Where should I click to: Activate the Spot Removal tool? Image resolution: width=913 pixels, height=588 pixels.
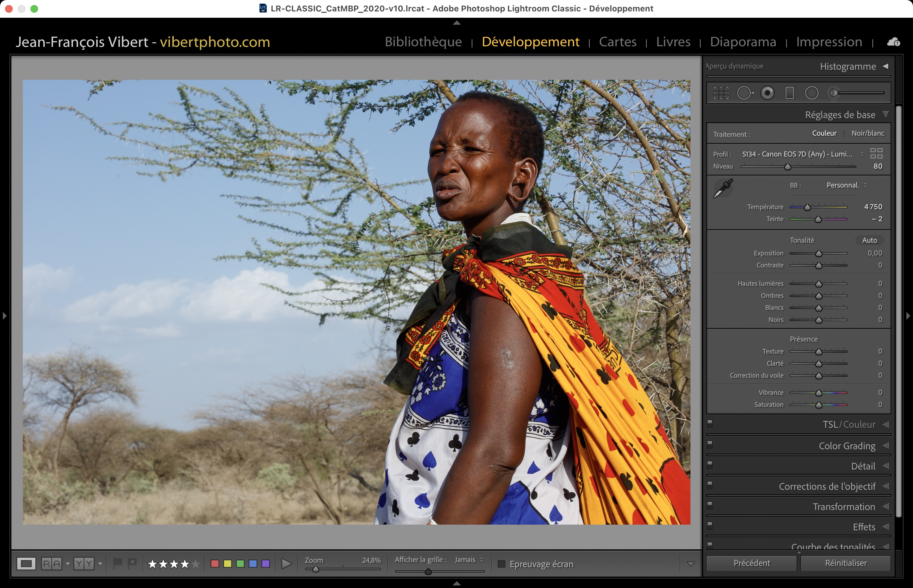[745, 93]
